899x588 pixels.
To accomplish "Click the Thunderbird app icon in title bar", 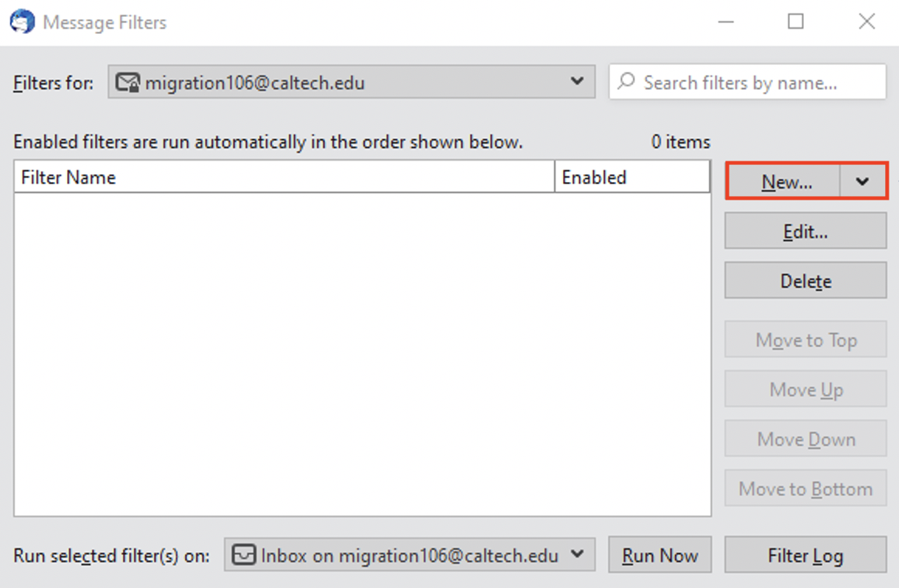I will (x=22, y=22).
